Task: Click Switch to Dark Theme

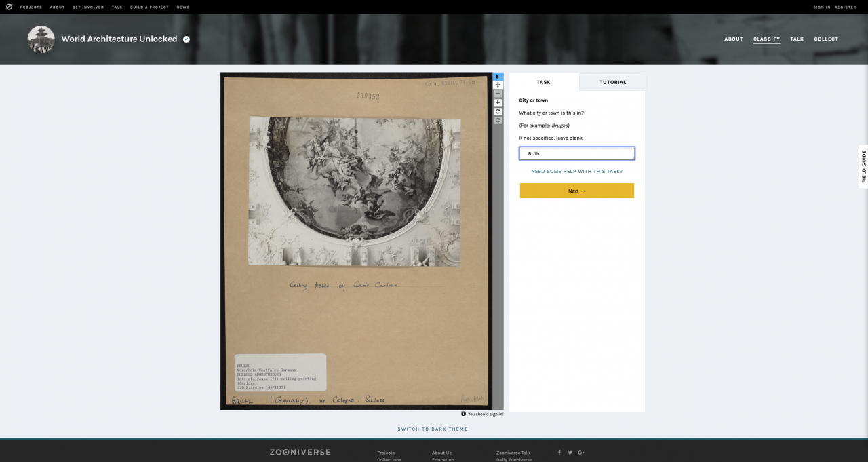Action: 433,429
